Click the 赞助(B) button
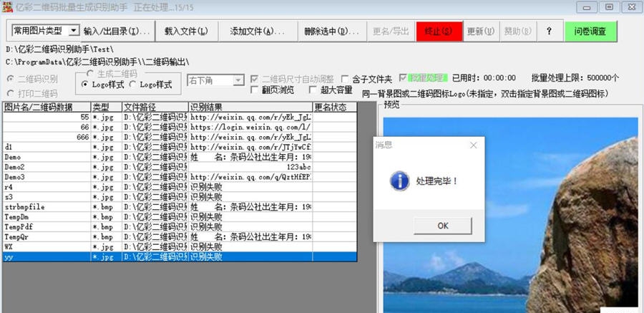Viewport: 644px width, 313px height. tap(517, 32)
